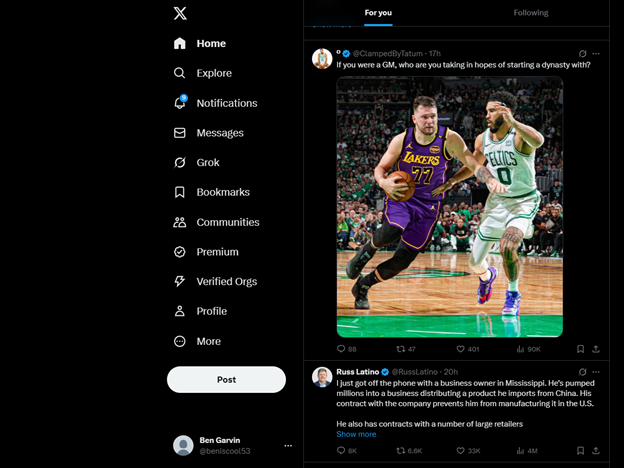Go to Notifications in navigation
624x468 pixels.
coord(227,103)
